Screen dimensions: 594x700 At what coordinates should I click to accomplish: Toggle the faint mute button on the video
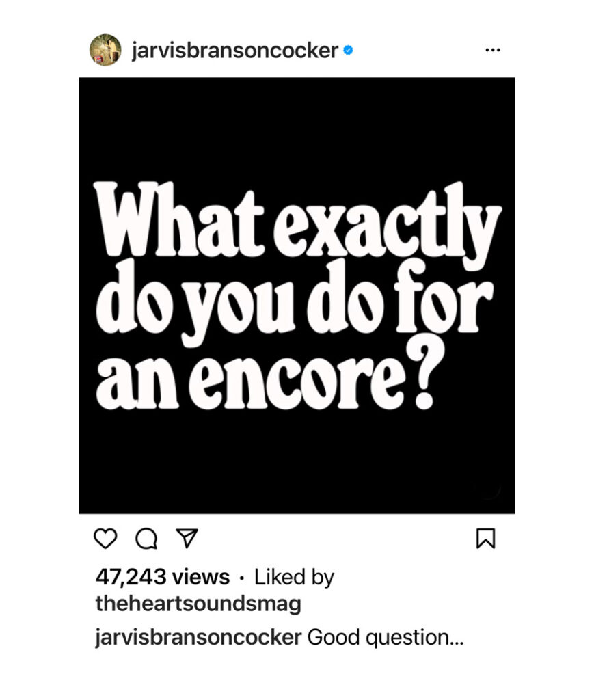pyautogui.click(x=489, y=488)
